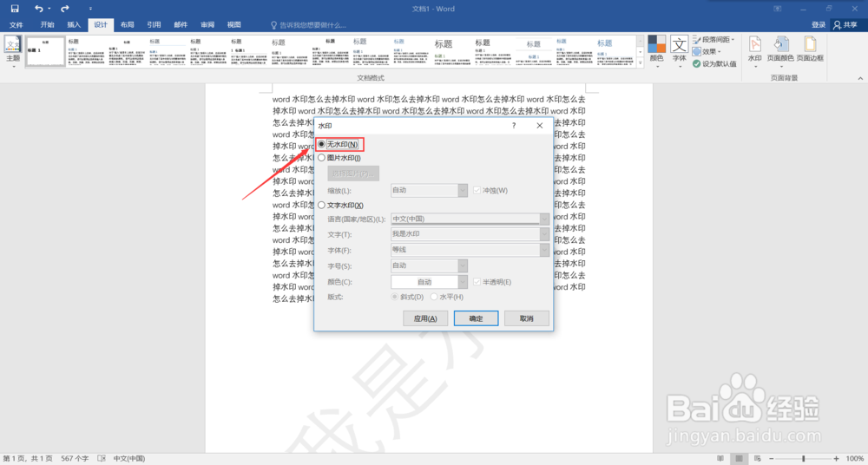The width and height of the screenshot is (868, 465).
Task: Click 设为默认值 set as default
Action: [x=714, y=63]
